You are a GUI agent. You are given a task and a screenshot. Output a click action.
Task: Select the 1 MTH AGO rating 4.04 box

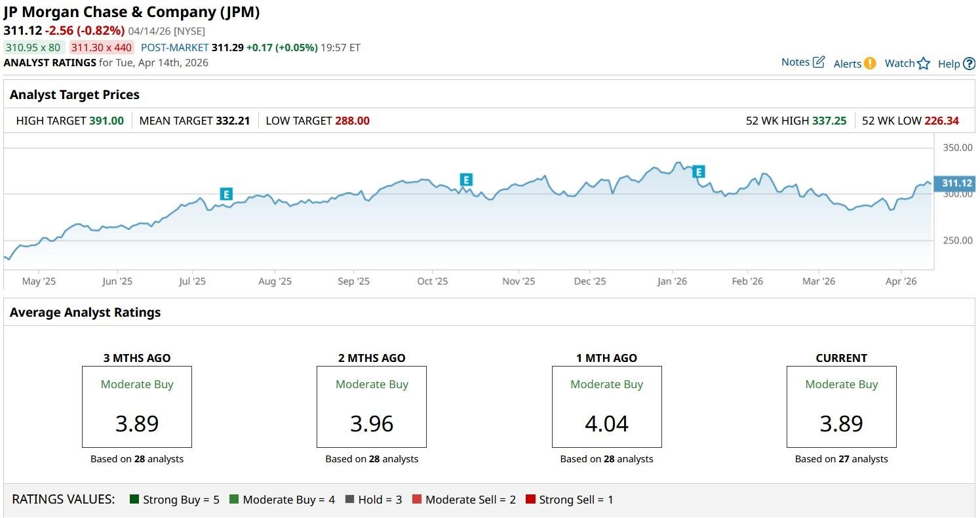[x=607, y=407]
